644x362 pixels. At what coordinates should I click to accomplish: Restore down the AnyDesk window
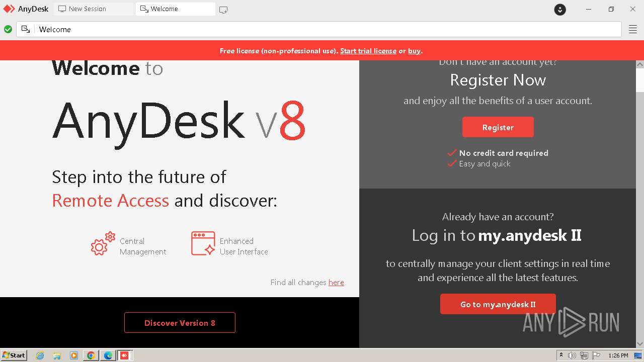611,9
